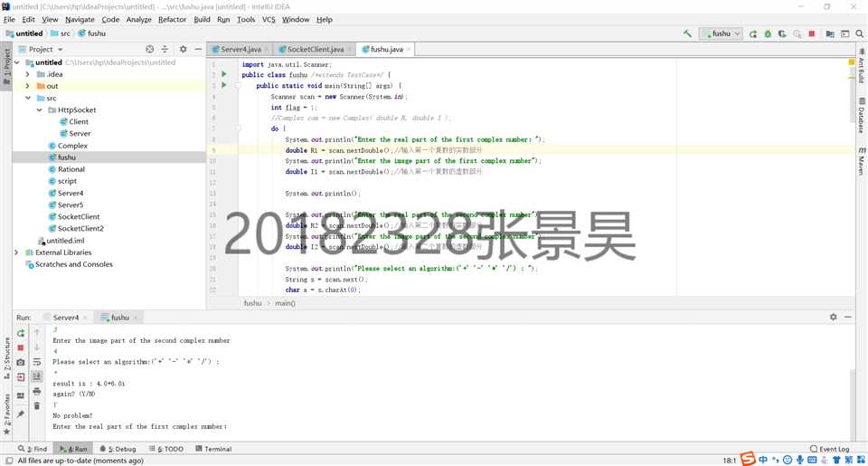Stop the program with the red toolbar square

tap(812, 33)
